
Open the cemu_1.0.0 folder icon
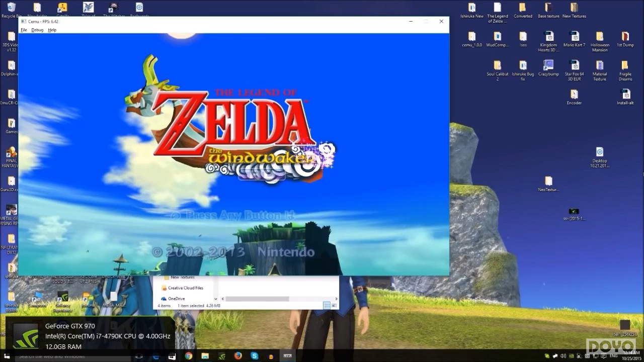point(472,39)
